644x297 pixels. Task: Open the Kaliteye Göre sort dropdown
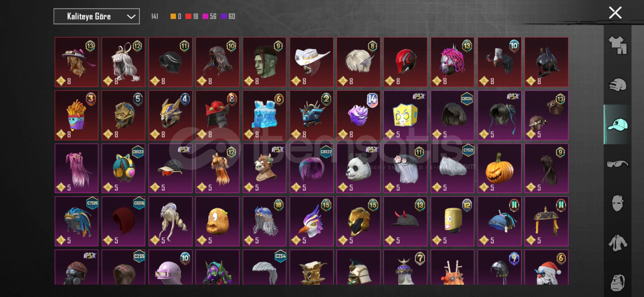pyautogui.click(x=97, y=16)
